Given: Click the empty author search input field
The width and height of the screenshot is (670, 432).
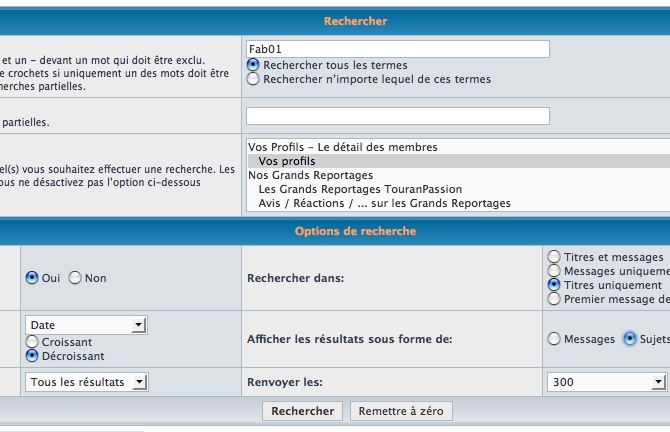Looking at the screenshot, I should click(397, 116).
